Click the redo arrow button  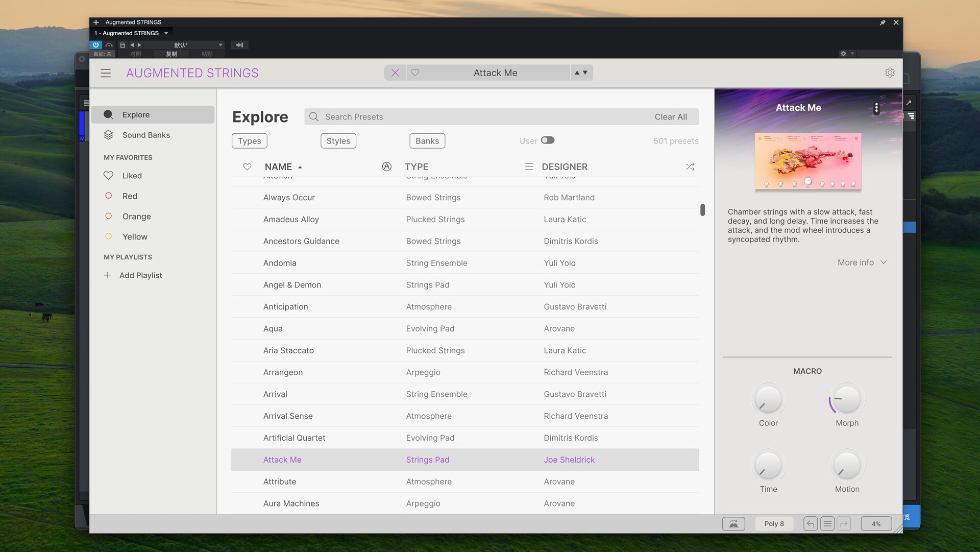tap(844, 524)
